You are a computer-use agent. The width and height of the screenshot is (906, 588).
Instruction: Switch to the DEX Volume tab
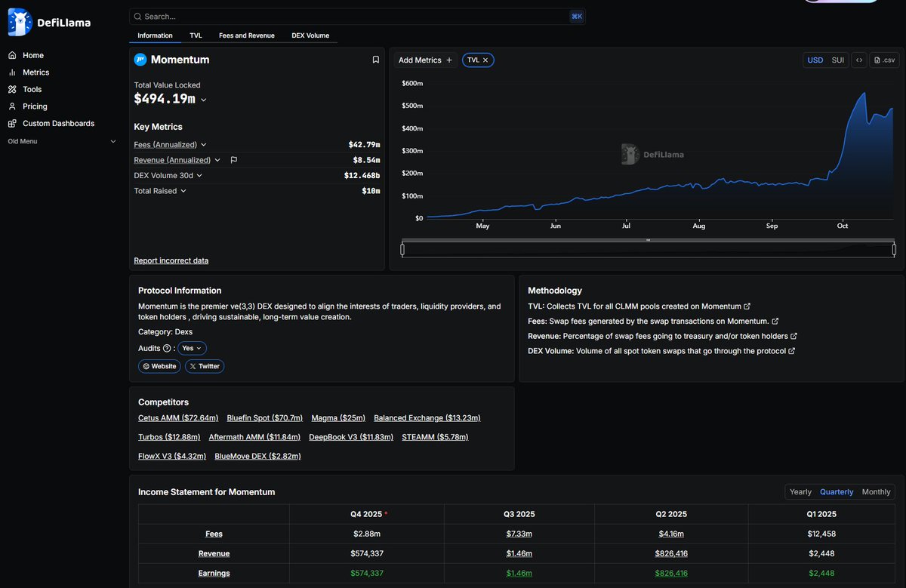pos(310,35)
